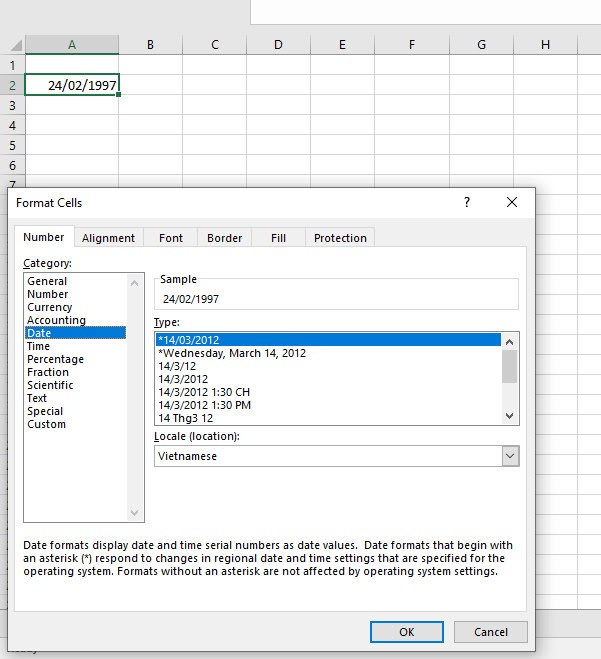This screenshot has height=659, width=601.
Task: Close the Format Cells dialog
Action: [x=512, y=202]
